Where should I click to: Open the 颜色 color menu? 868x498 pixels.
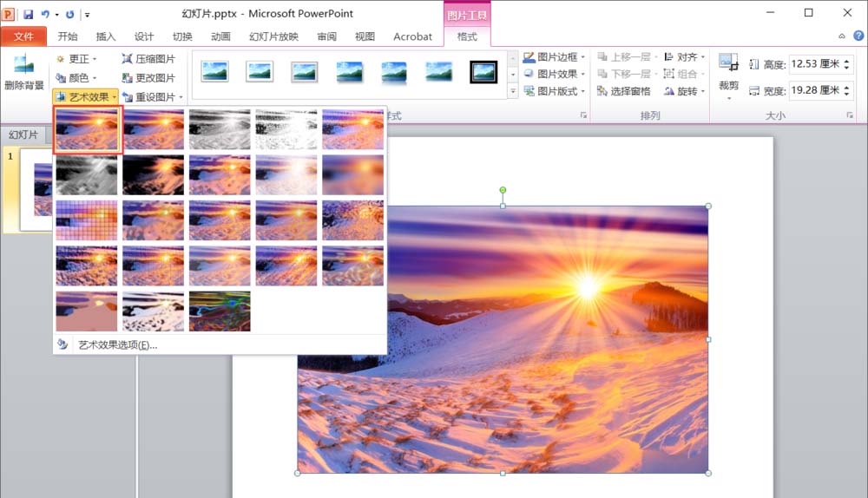[x=76, y=78]
